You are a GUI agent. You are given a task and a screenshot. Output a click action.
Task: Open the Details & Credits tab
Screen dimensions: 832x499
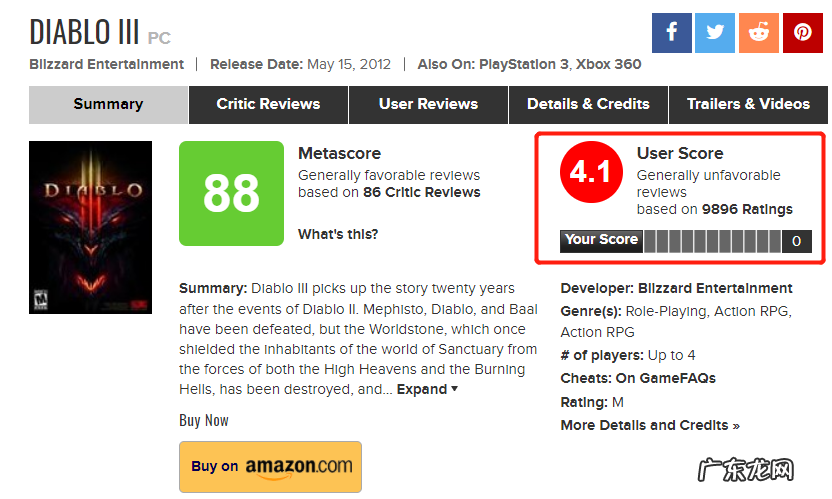pos(588,104)
